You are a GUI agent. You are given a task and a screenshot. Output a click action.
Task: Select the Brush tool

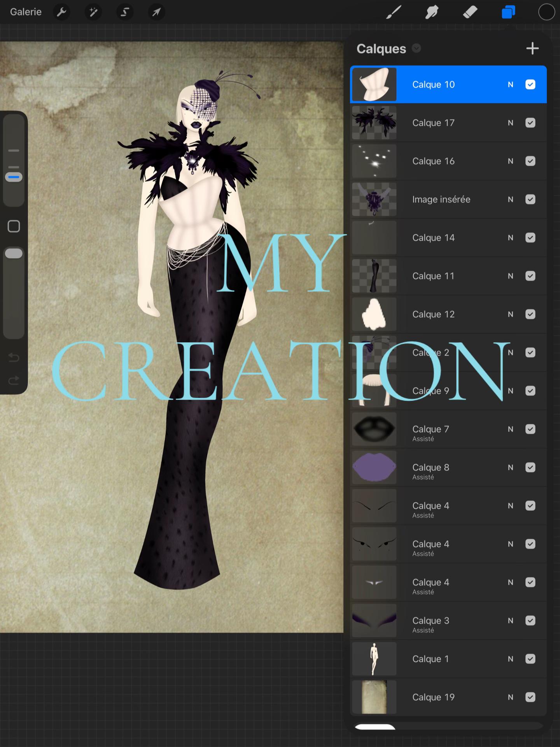(394, 12)
